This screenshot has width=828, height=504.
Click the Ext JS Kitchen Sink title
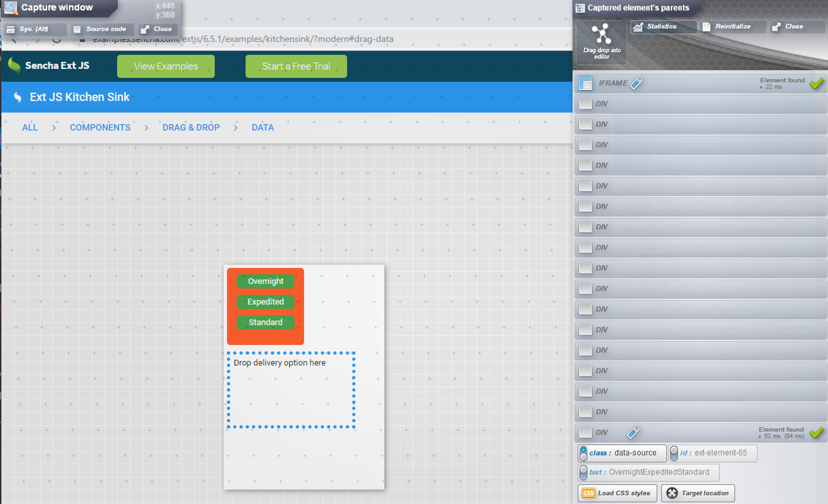pos(79,97)
